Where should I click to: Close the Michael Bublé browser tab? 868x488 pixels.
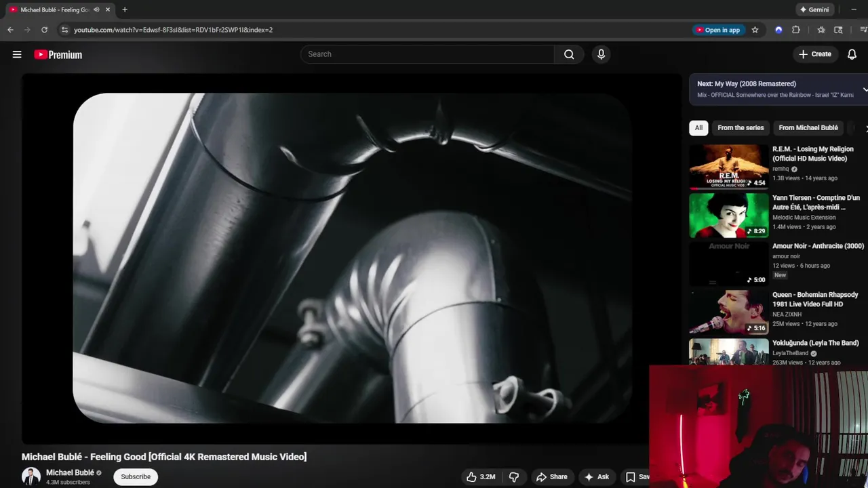tap(107, 9)
